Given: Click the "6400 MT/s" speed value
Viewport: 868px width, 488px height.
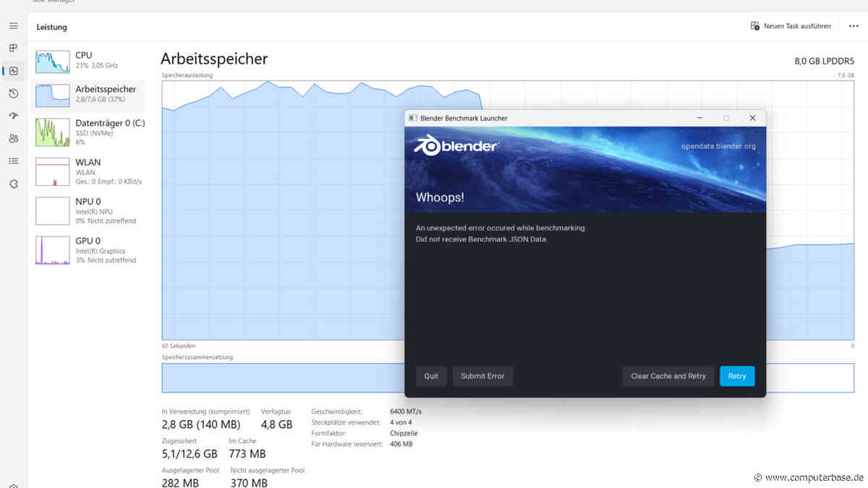Looking at the screenshot, I should pyautogui.click(x=406, y=411).
